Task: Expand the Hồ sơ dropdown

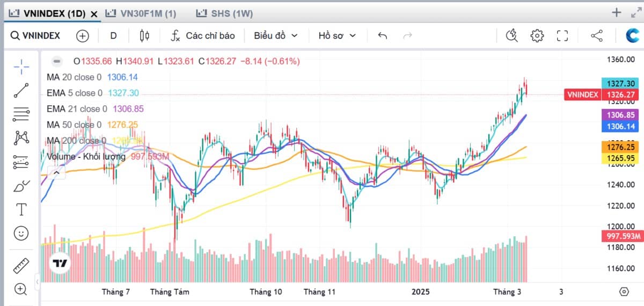Action: [337, 36]
